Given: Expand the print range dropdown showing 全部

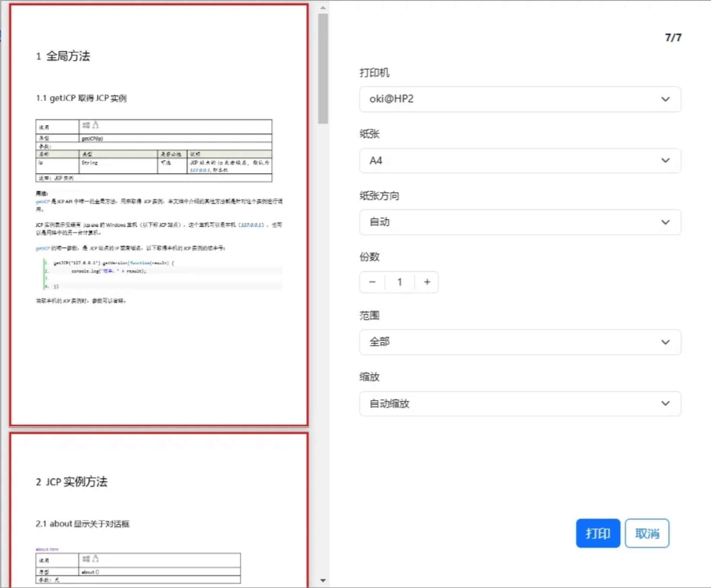Looking at the screenshot, I should 519,342.
